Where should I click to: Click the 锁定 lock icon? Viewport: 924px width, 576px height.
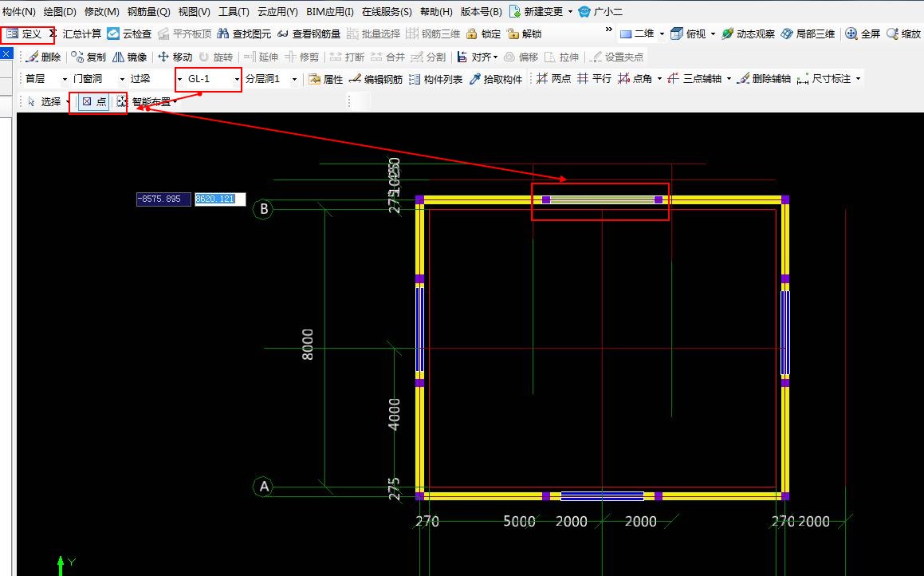pyautogui.click(x=483, y=34)
